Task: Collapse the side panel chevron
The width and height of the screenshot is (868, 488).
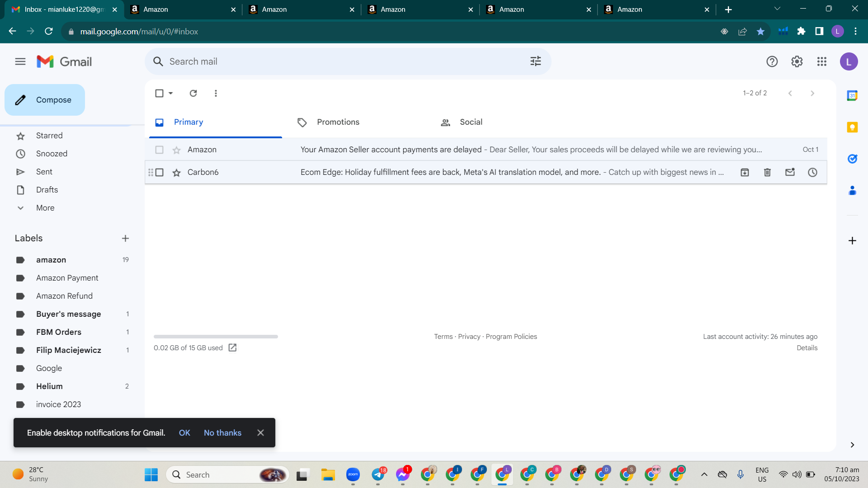Action: (x=852, y=445)
